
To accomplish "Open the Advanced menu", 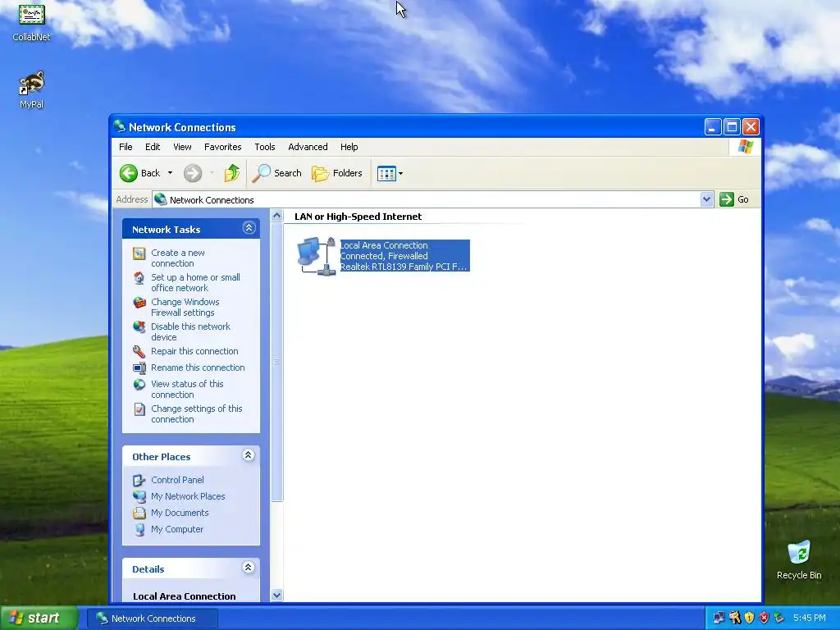I will (308, 147).
